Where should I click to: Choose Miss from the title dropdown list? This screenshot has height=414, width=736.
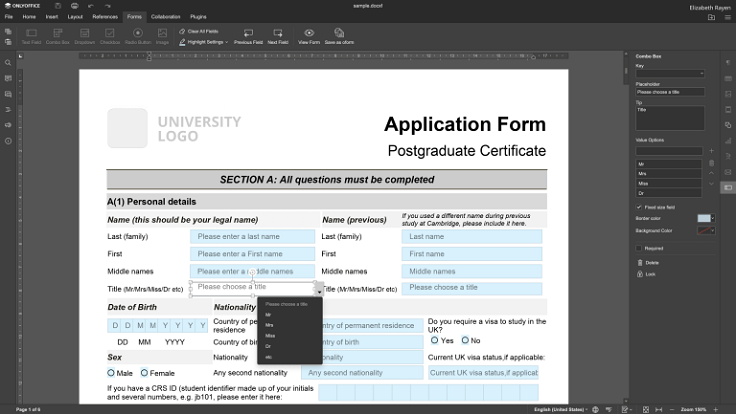(x=270, y=335)
